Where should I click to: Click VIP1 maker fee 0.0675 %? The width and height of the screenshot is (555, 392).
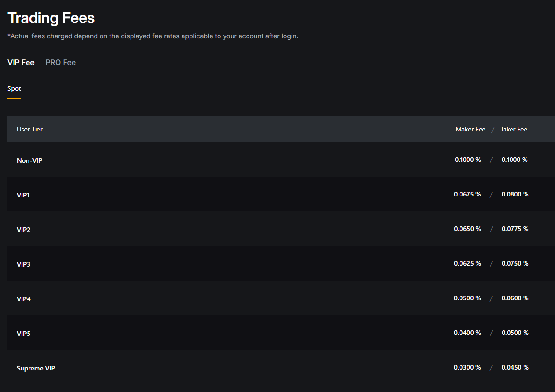[467, 194]
